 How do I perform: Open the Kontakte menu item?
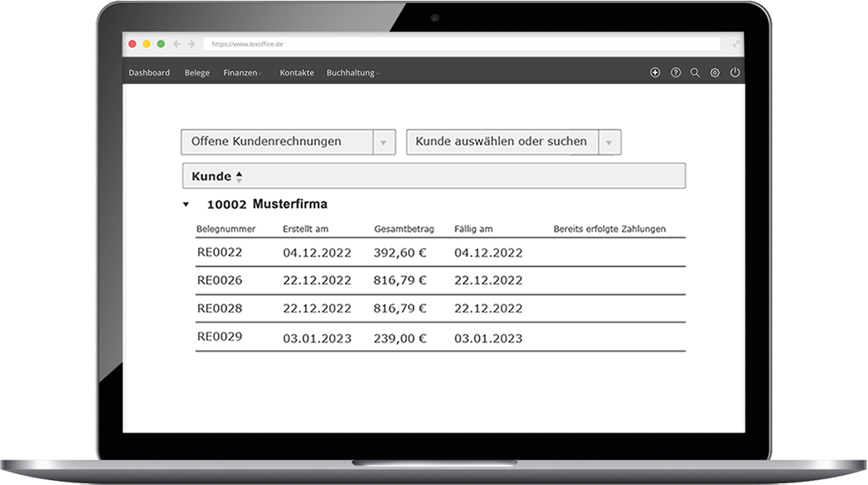pos(297,72)
